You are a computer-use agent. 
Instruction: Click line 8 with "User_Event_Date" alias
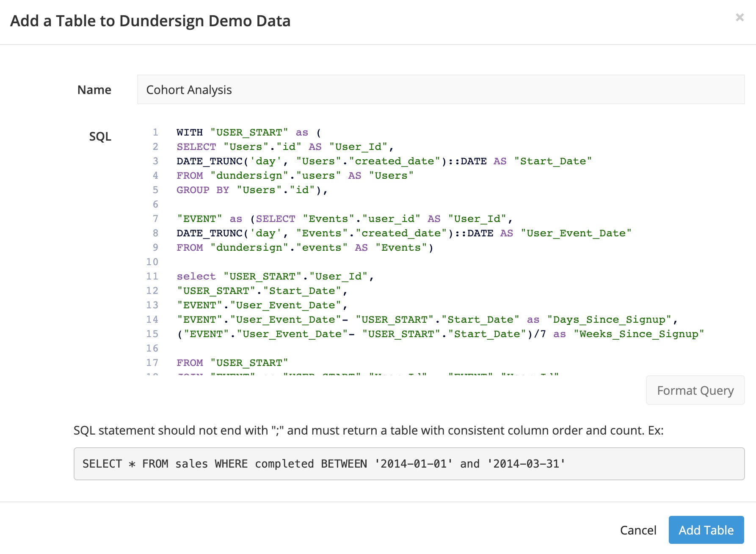[404, 233]
